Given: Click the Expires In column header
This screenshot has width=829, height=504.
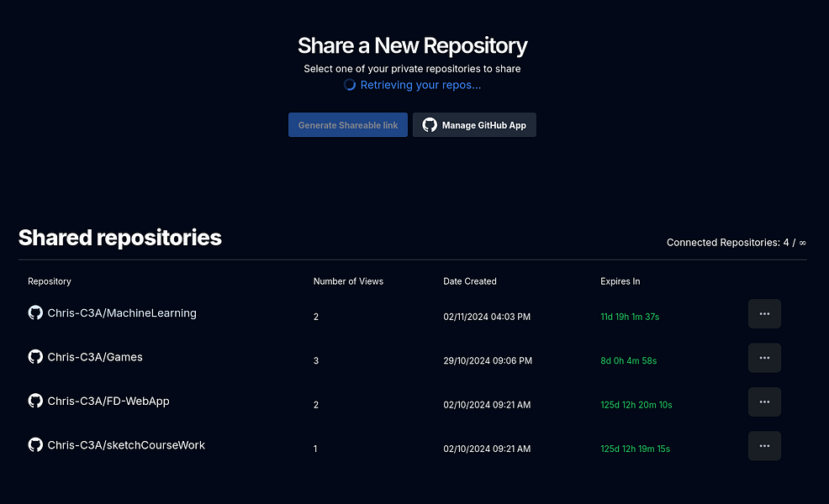Looking at the screenshot, I should (x=620, y=281).
